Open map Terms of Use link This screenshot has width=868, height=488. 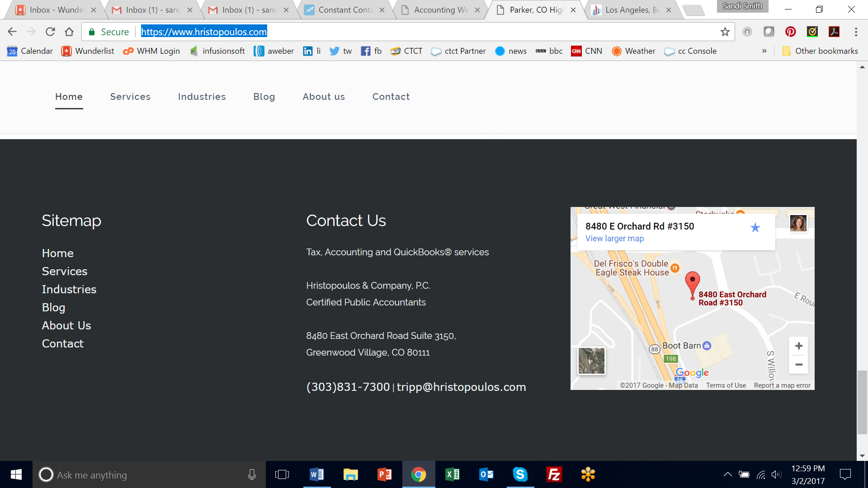coord(726,385)
